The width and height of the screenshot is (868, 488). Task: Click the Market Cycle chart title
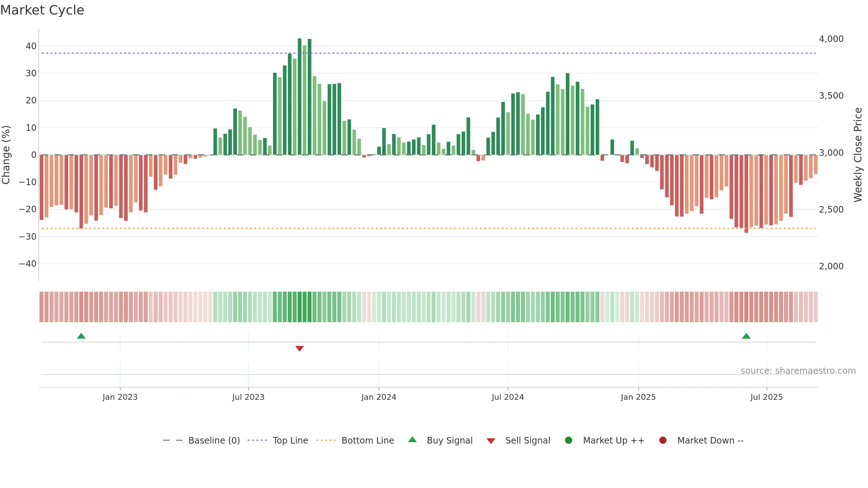pyautogui.click(x=42, y=10)
